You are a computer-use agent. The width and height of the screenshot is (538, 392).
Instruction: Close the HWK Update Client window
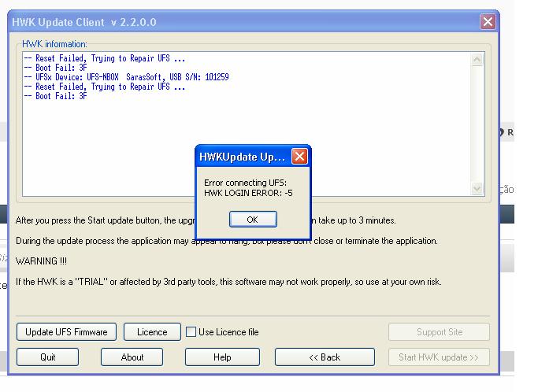click(x=488, y=22)
